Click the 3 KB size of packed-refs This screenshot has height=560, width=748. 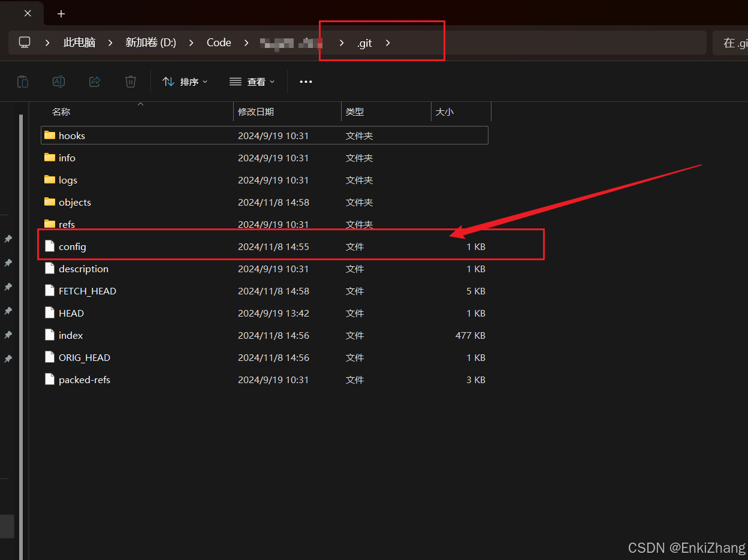(x=476, y=380)
